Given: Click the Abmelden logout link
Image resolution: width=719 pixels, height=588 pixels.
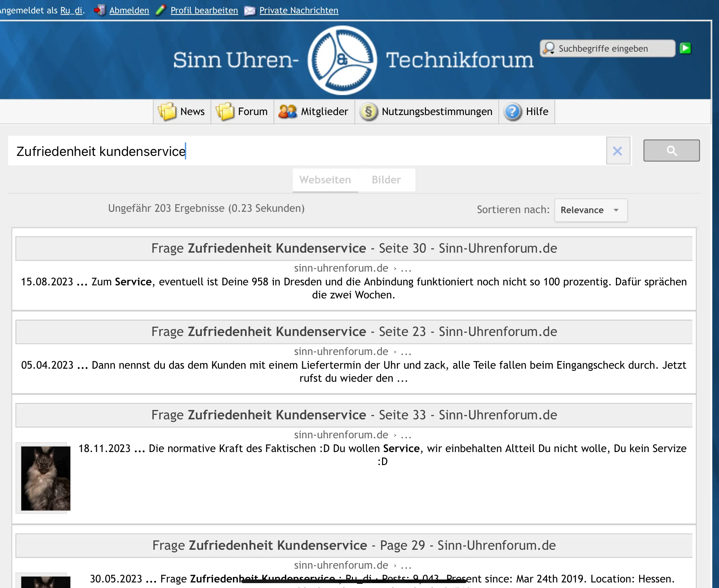Looking at the screenshot, I should click(129, 10).
